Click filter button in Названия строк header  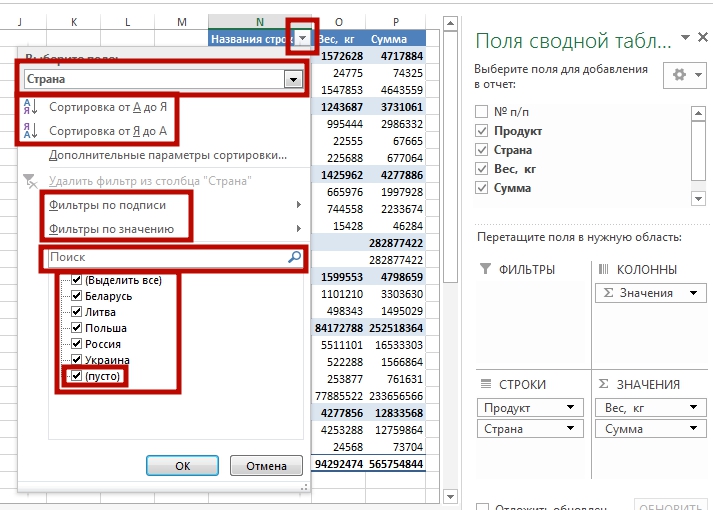(x=302, y=38)
